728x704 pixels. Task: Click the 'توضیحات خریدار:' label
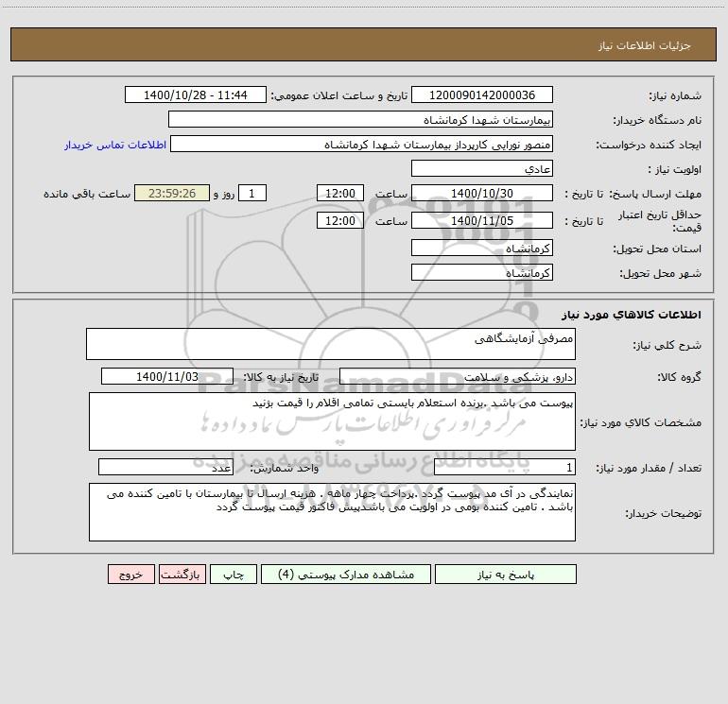[664, 513]
